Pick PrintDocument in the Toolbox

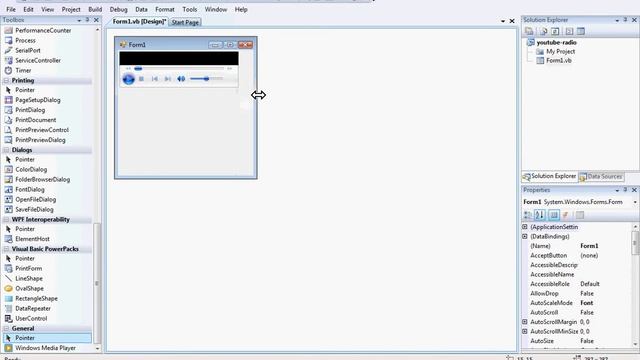click(36, 120)
